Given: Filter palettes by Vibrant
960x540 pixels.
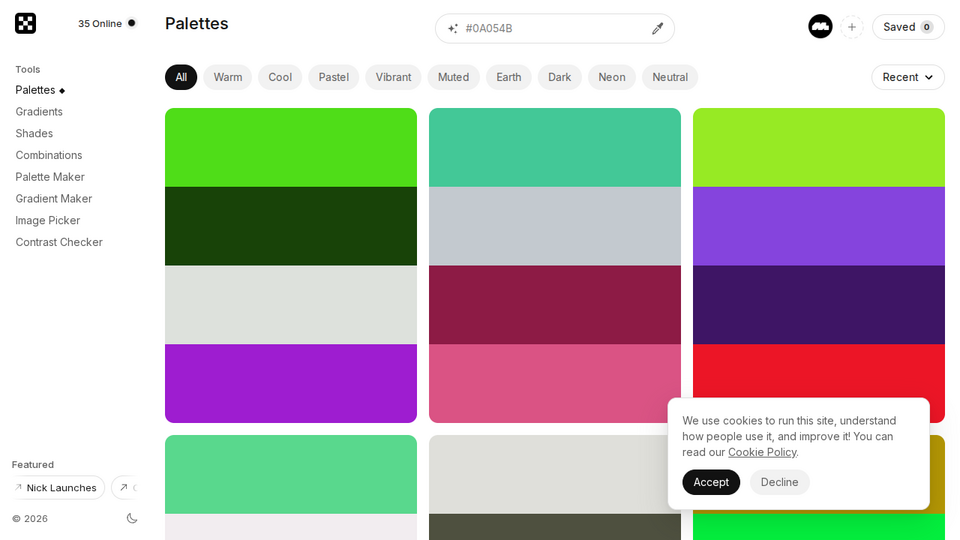Looking at the screenshot, I should 393,77.
